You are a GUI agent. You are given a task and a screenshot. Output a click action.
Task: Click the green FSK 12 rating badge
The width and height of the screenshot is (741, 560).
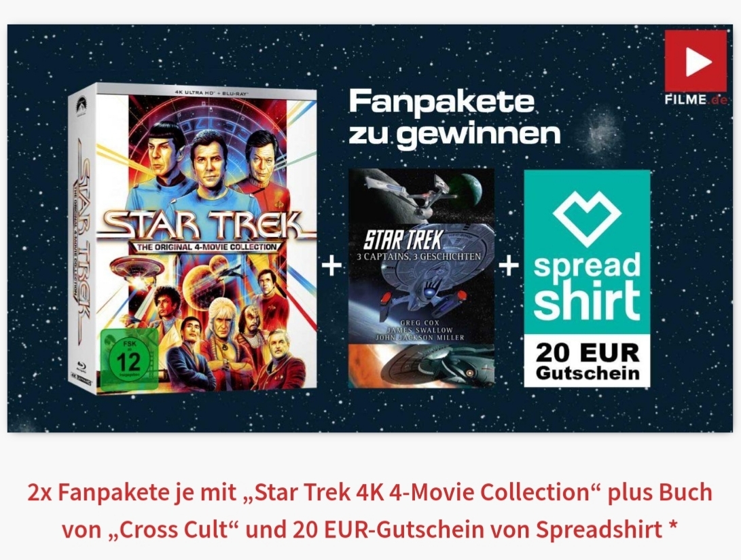(128, 359)
